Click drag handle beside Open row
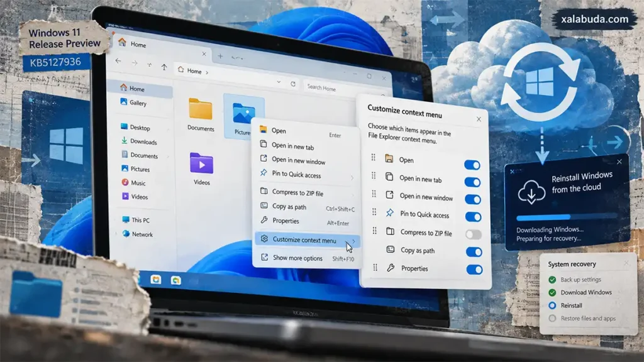The image size is (644, 362). tap(374, 157)
